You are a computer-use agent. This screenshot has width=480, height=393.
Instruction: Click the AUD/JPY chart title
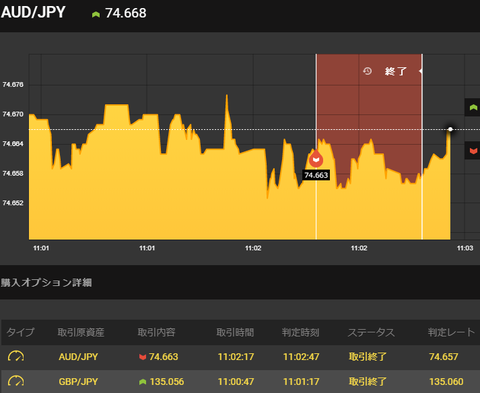click(x=33, y=13)
